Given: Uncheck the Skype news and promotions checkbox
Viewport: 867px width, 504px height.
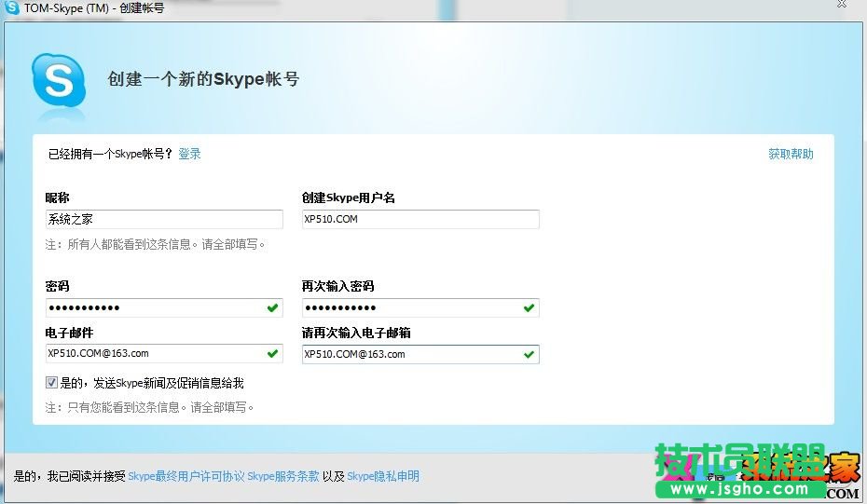Looking at the screenshot, I should (x=51, y=383).
